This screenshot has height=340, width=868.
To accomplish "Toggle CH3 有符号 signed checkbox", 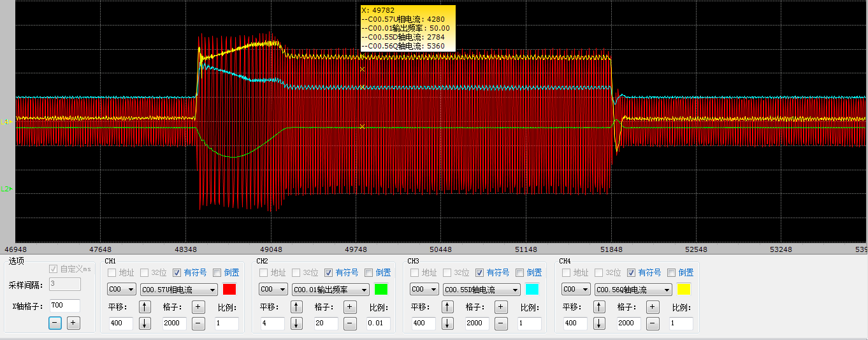I will [x=479, y=272].
